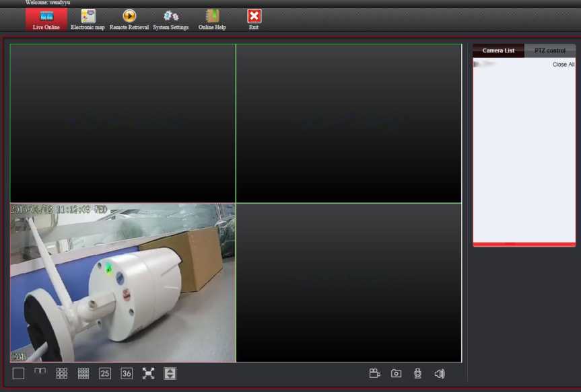Switch to nine-window grid layout
This screenshot has width=581, height=392.
coord(62,374)
